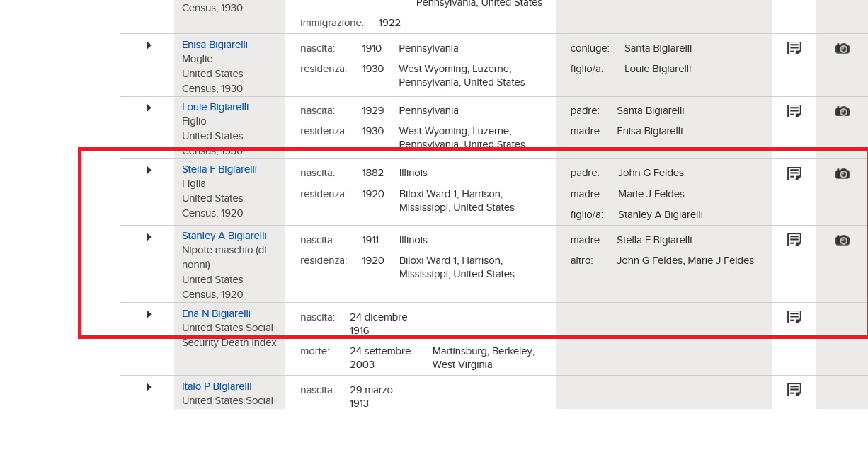The height and width of the screenshot is (450, 868).
Task: Open the Stella F Bigiarelli name link
Action: 219,169
